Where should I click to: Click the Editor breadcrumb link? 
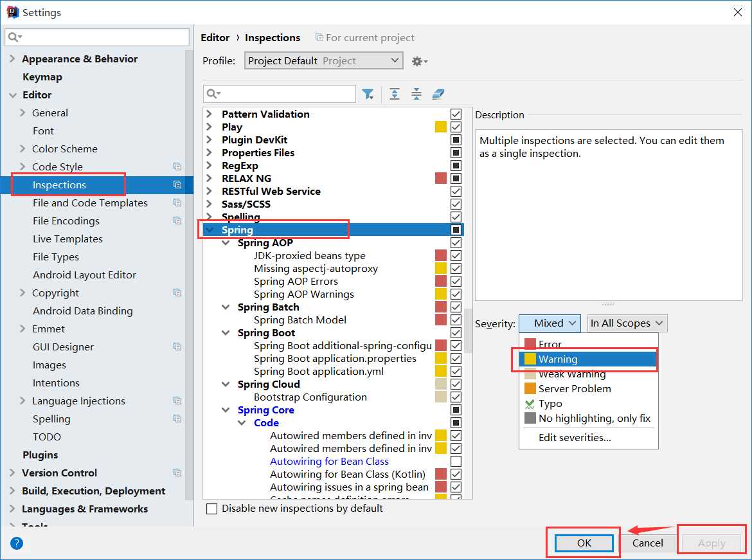(x=215, y=37)
